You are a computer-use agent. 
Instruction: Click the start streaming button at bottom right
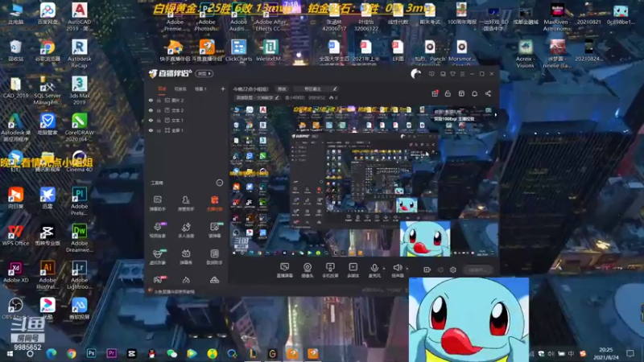point(477,269)
